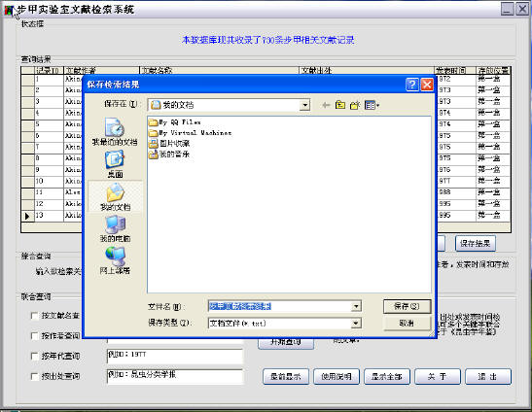The height and width of the screenshot is (412, 532).
Task: Tick the 按出处查询 checkbox
Action: 34,376
